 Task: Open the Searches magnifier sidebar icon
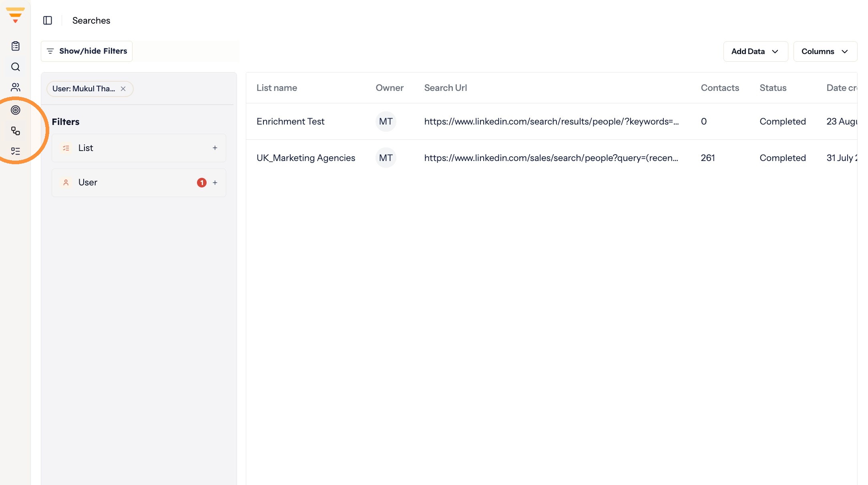pyautogui.click(x=16, y=67)
